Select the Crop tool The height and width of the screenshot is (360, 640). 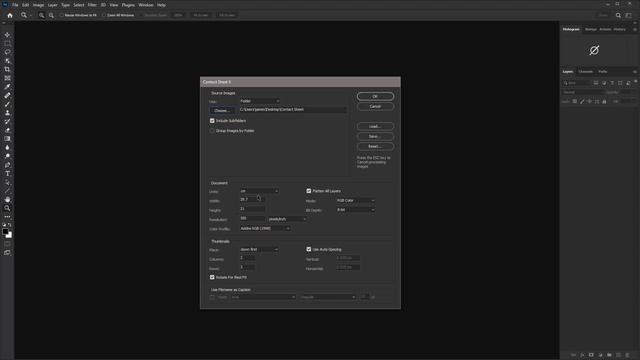click(7, 69)
